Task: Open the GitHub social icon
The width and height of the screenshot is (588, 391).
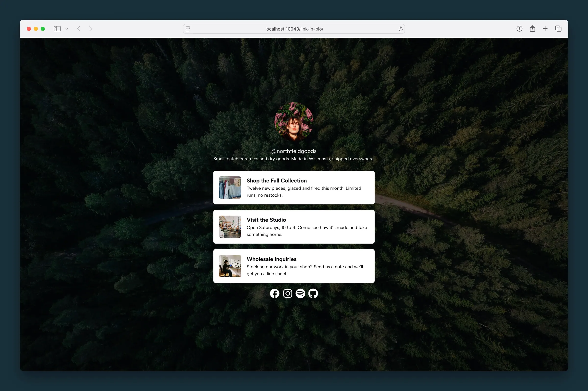Action: pyautogui.click(x=313, y=294)
